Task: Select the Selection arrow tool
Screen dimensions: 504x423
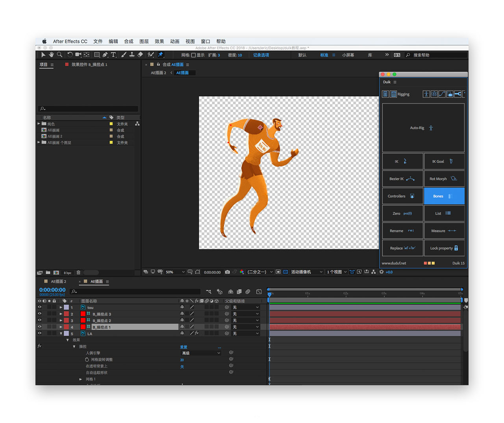Action: pos(43,55)
